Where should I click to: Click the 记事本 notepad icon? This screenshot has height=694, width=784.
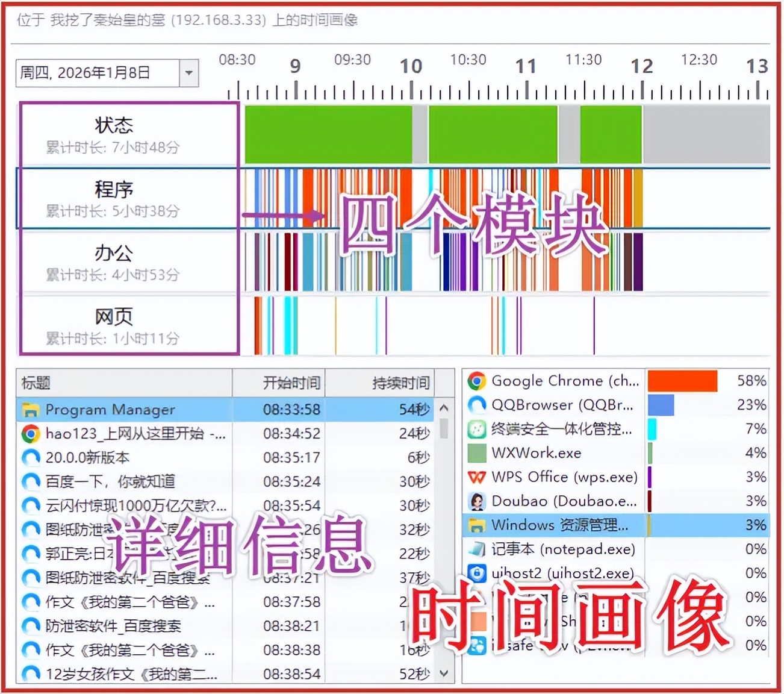click(476, 549)
